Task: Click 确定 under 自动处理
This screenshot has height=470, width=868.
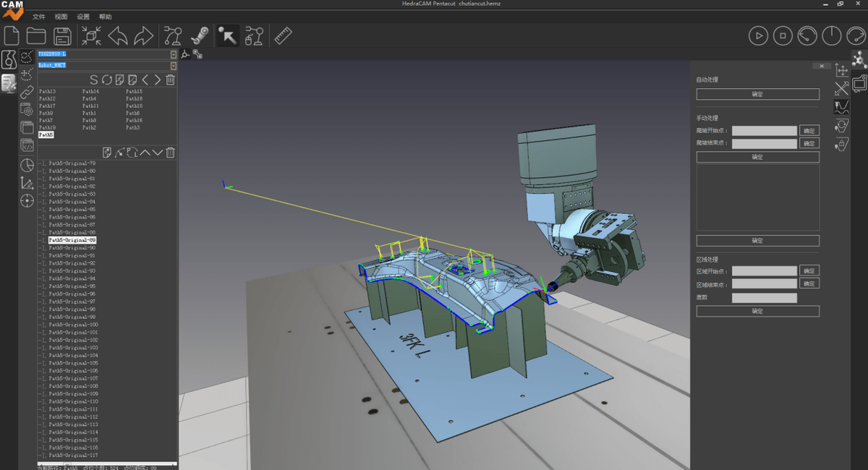Action: coord(757,94)
